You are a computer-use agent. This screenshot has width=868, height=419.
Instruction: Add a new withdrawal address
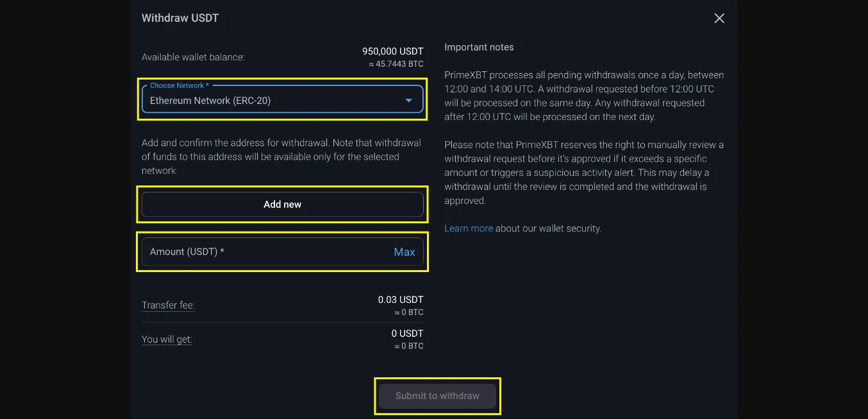click(282, 204)
